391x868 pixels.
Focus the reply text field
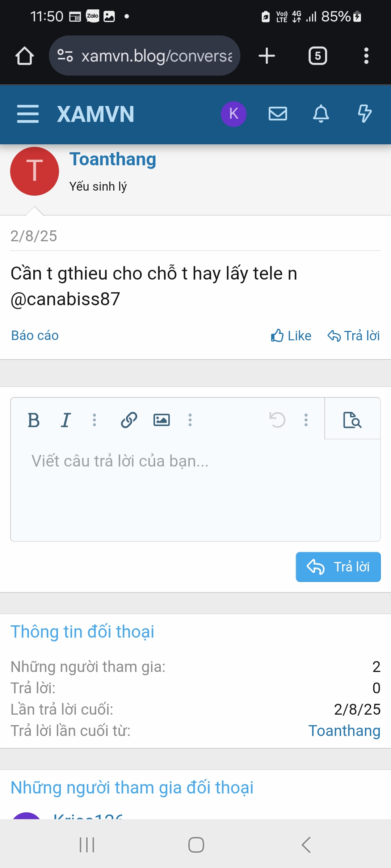195,490
